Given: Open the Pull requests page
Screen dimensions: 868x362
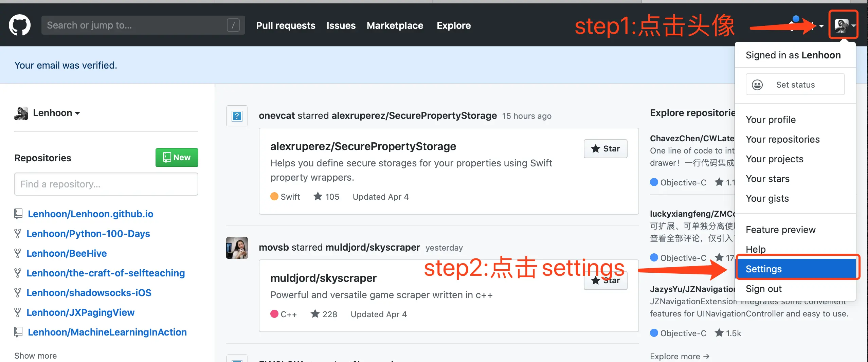Looking at the screenshot, I should tap(286, 25).
